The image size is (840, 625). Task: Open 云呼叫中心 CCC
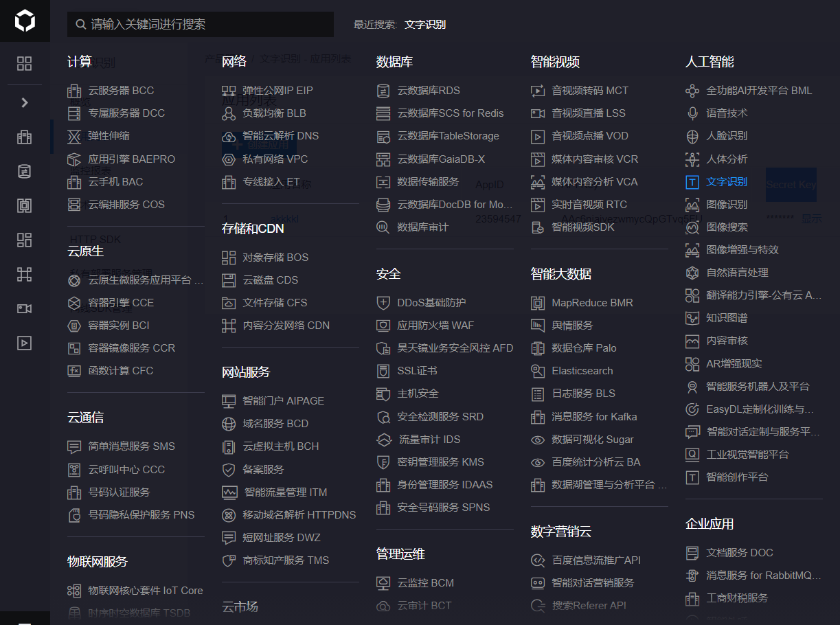pyautogui.click(x=126, y=470)
